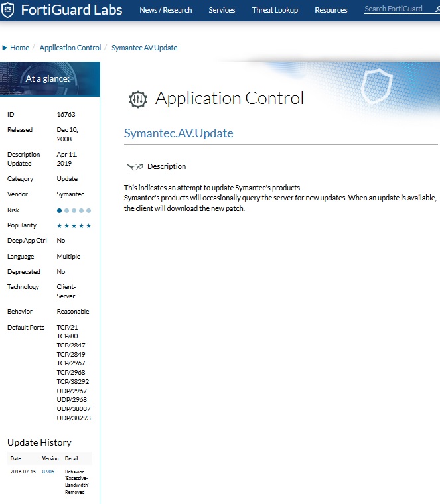Click the TCP/2847 port entry
This screenshot has width=440, height=504.
pos(71,346)
